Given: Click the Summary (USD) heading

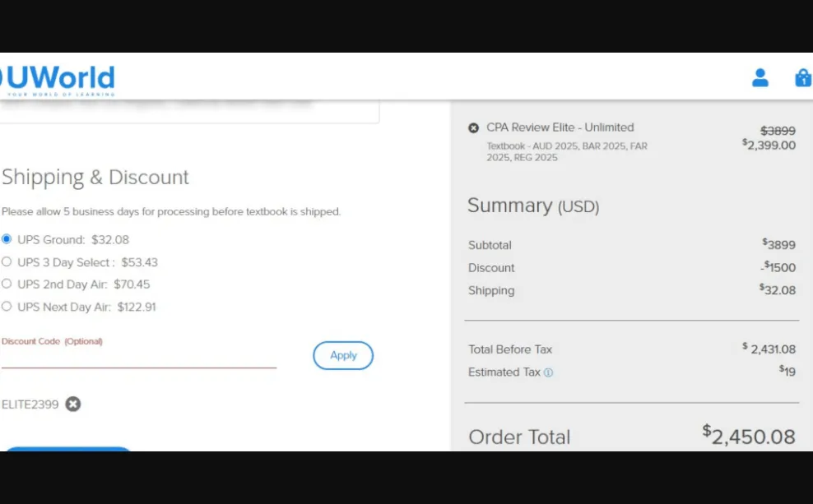Looking at the screenshot, I should [533, 206].
